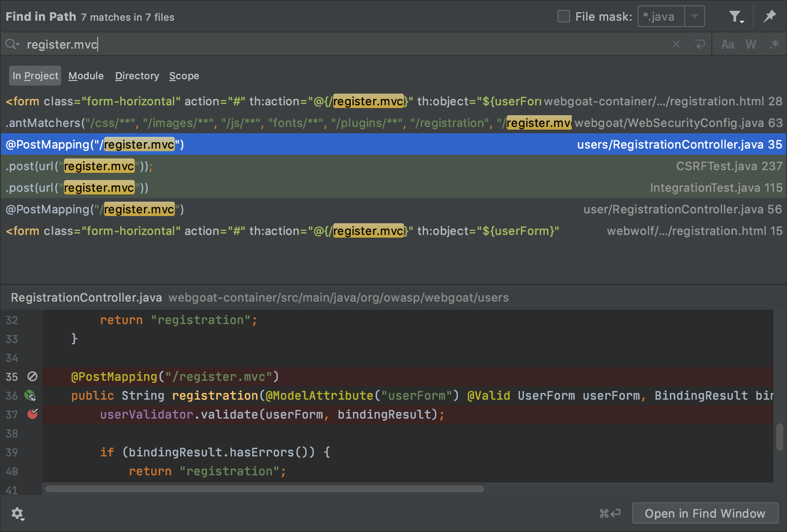
Task: Click Spring bean gutter icon on line 36
Action: [30, 396]
